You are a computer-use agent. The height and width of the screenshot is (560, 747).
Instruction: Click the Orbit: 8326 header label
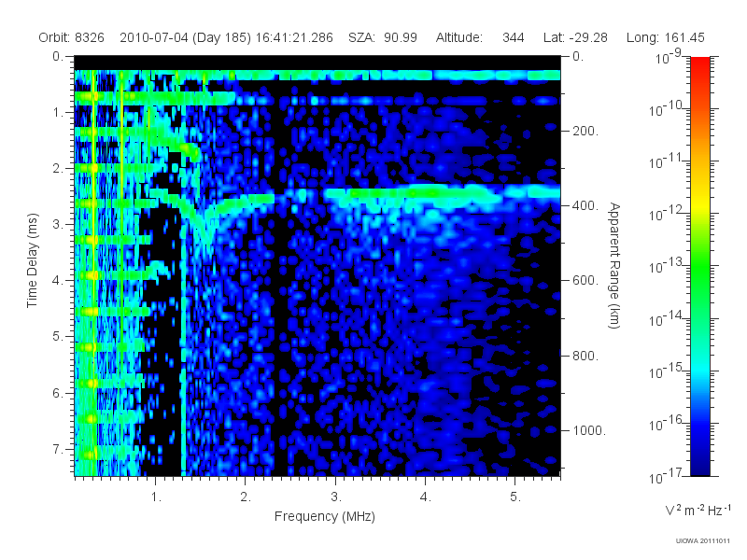(72, 37)
